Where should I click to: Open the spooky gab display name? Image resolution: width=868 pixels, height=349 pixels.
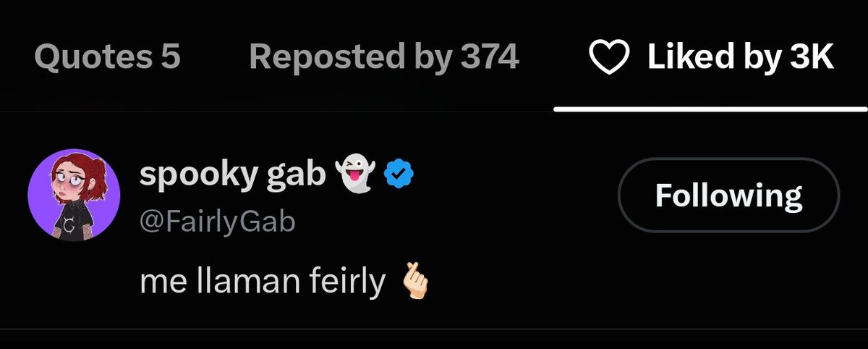tap(232, 174)
